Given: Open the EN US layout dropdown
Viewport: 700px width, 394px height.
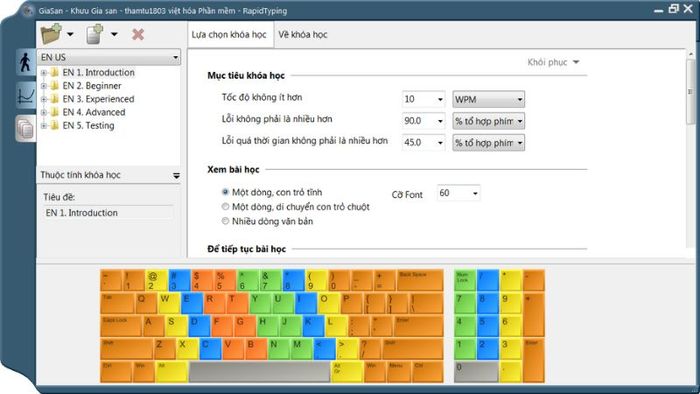Looking at the screenshot, I should [109, 57].
